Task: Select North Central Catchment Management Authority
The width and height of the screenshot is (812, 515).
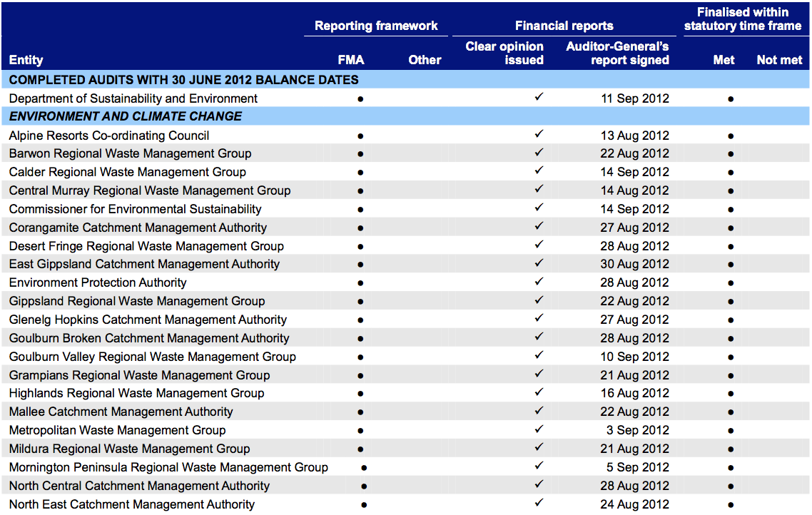Action: 139,486
